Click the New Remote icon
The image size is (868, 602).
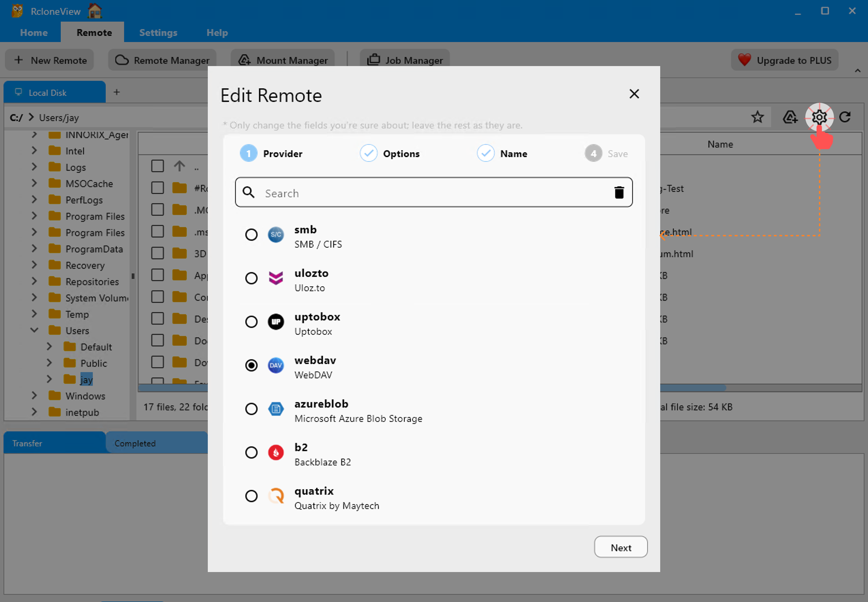(x=18, y=60)
